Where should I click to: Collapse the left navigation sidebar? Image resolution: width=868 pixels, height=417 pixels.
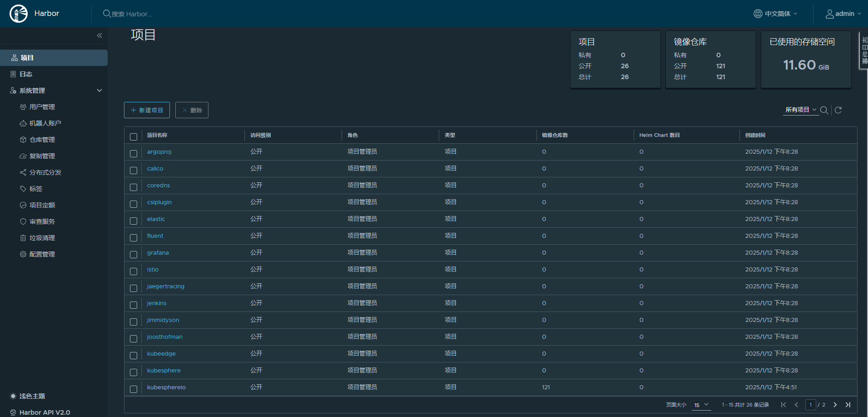click(x=99, y=35)
